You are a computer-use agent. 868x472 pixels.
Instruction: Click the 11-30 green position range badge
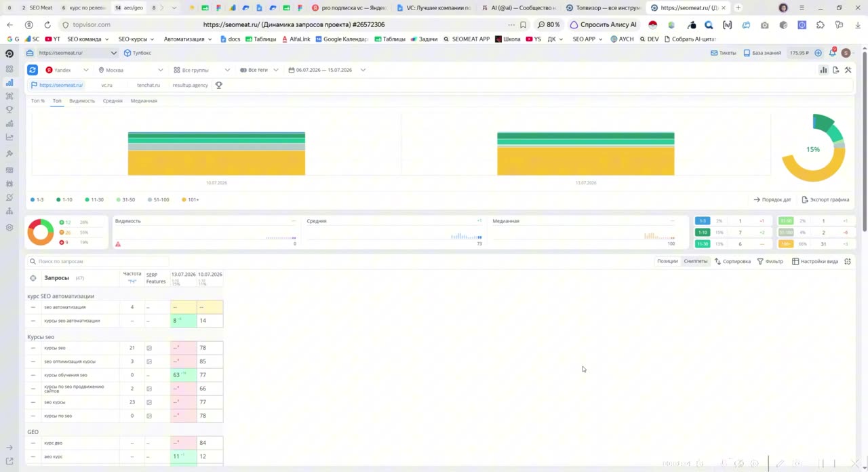(703, 244)
